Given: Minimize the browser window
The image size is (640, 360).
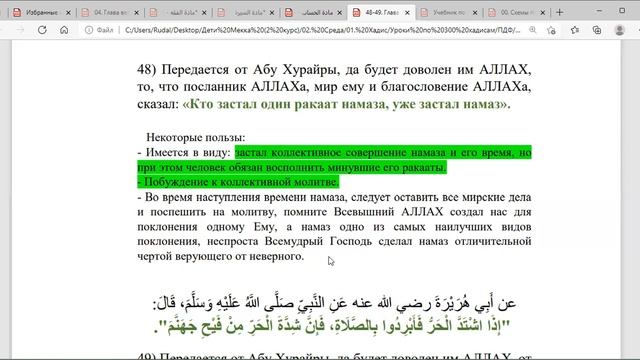Looking at the screenshot, I should 599,11.
